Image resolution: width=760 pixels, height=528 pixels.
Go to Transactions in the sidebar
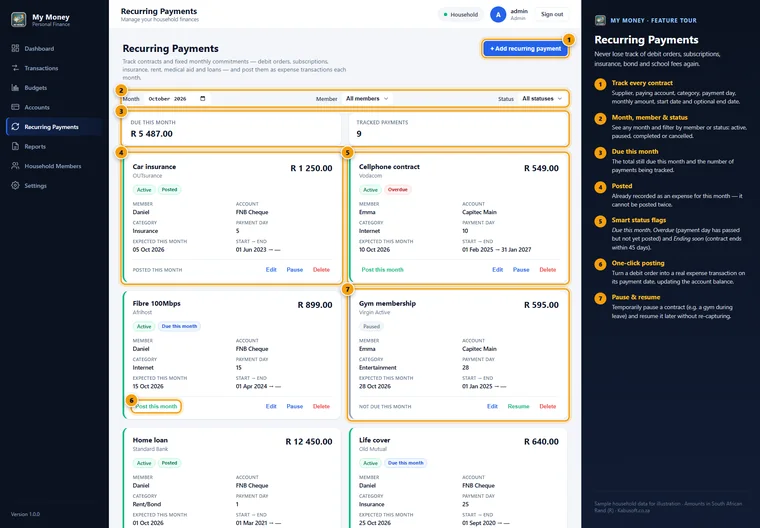tap(41, 68)
